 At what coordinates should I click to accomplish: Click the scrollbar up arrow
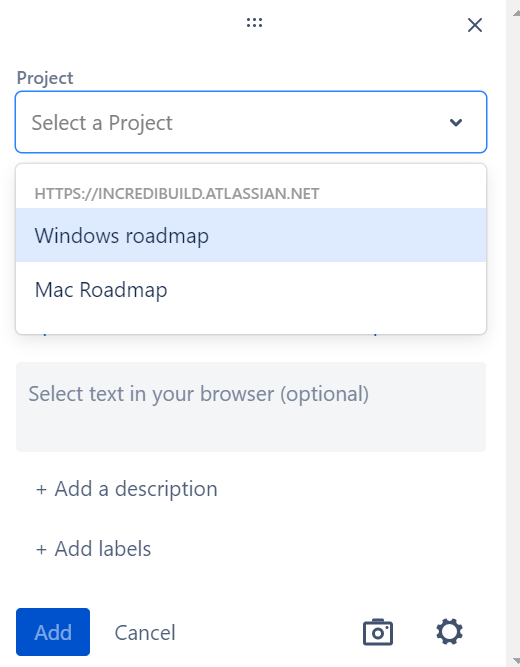tap(516, 13)
